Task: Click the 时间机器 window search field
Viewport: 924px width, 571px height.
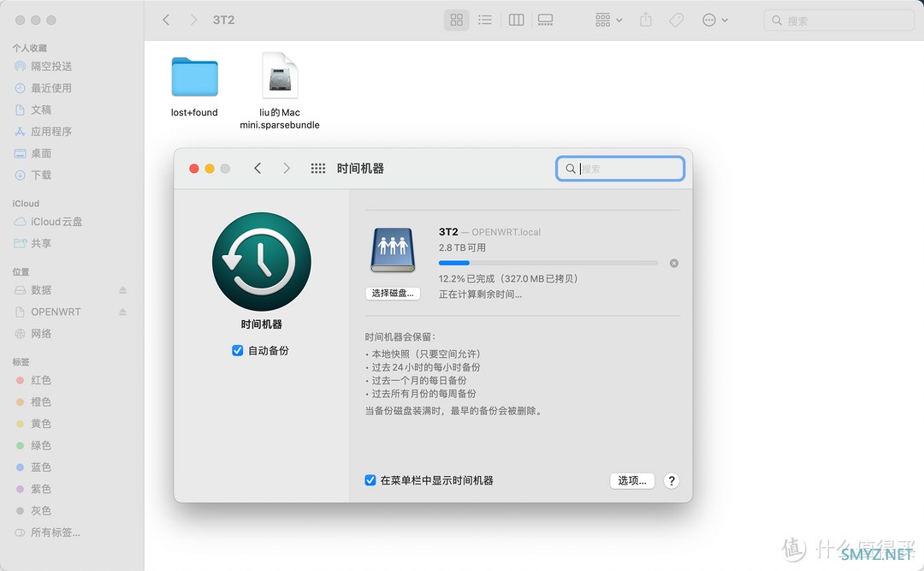Action: [x=620, y=169]
